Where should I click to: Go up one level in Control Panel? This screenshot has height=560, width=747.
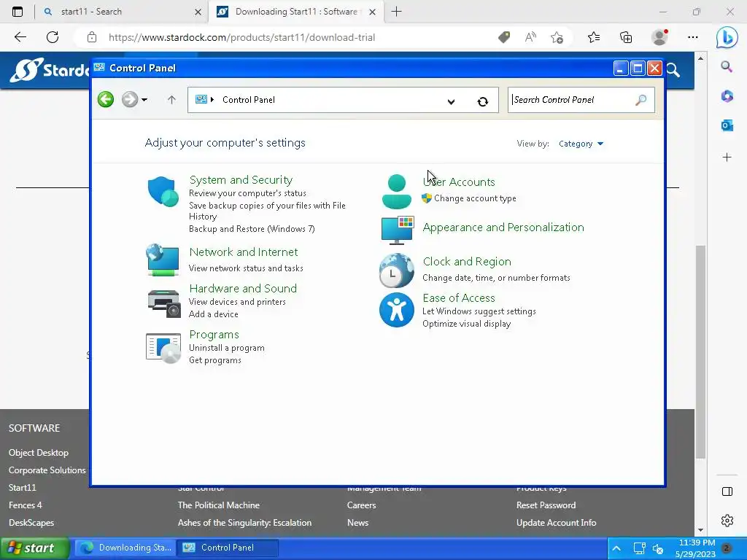(x=171, y=99)
